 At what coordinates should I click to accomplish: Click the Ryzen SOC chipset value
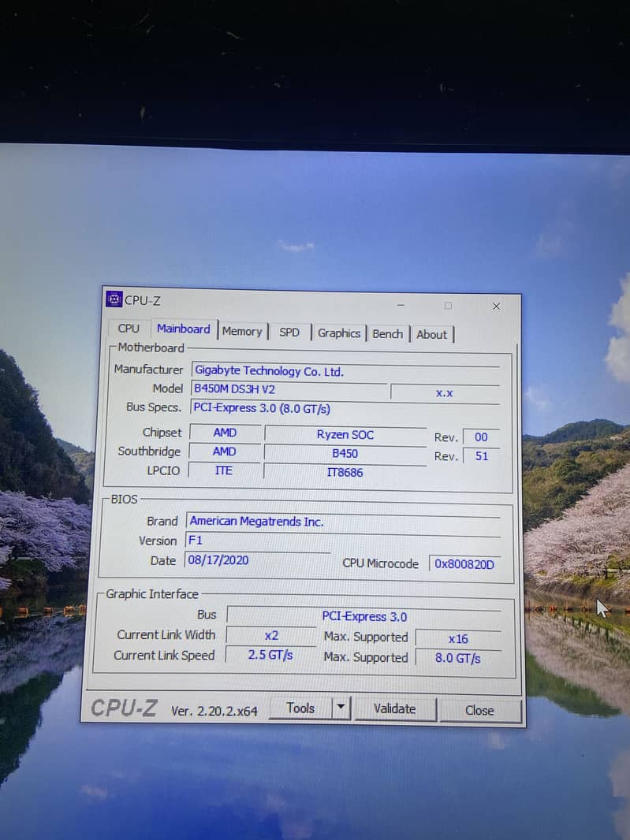click(x=345, y=434)
